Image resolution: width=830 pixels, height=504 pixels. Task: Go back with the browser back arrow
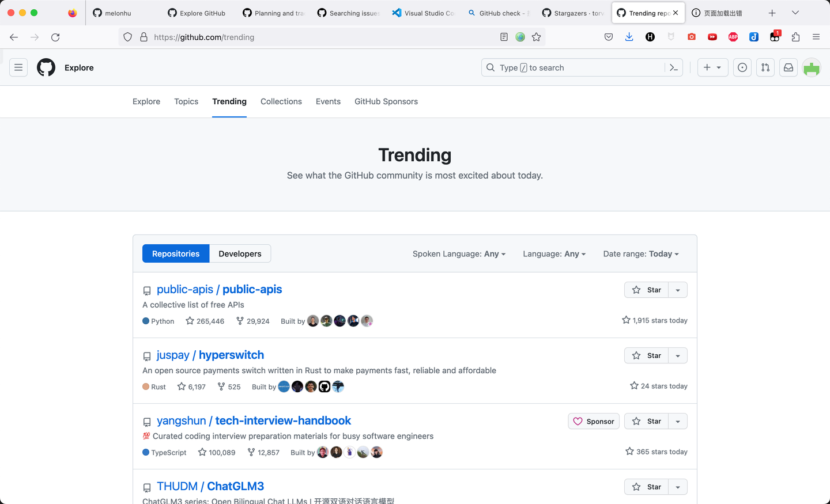(x=14, y=37)
